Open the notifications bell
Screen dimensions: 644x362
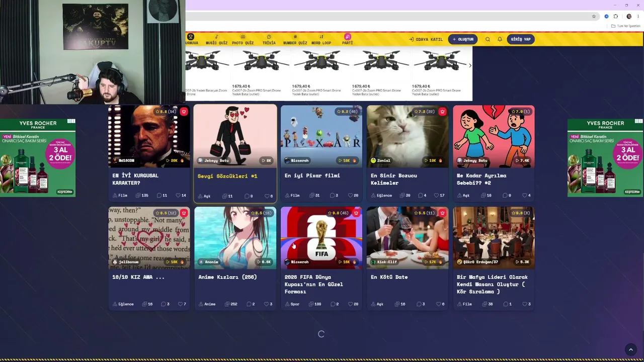(x=500, y=39)
